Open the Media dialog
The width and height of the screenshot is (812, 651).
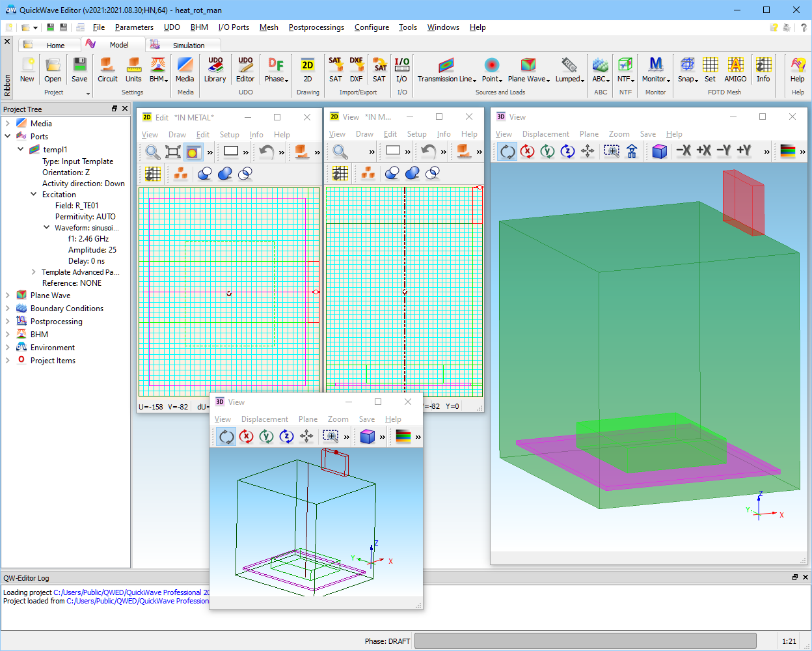185,70
